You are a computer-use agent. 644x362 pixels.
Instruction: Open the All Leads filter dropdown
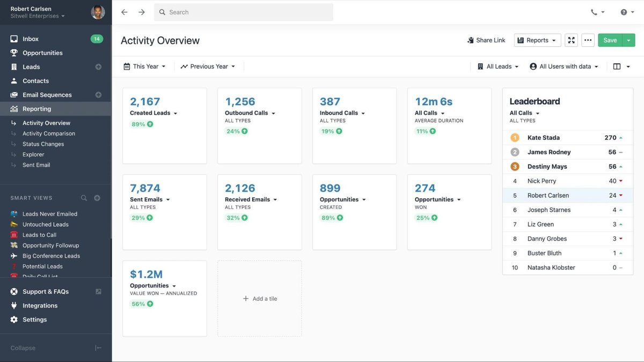pos(498,67)
